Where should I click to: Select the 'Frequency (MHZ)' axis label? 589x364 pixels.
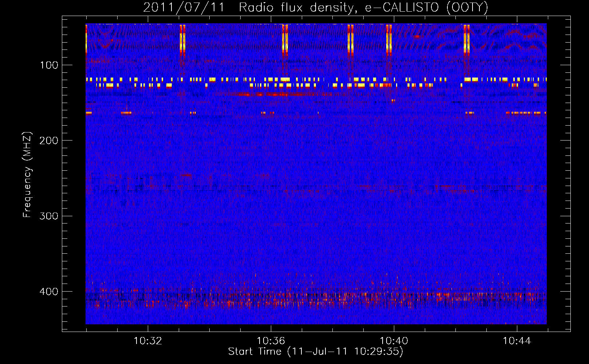point(27,174)
